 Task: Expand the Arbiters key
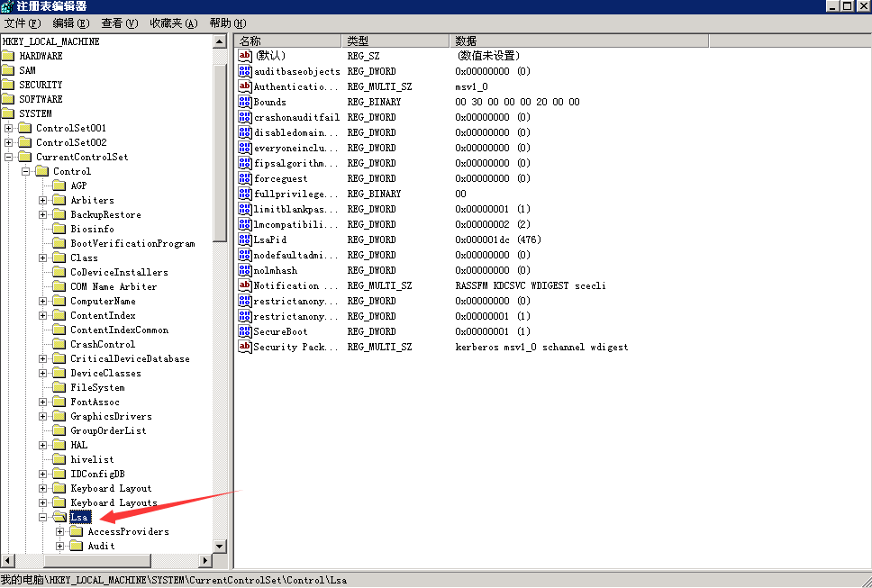[x=43, y=200]
